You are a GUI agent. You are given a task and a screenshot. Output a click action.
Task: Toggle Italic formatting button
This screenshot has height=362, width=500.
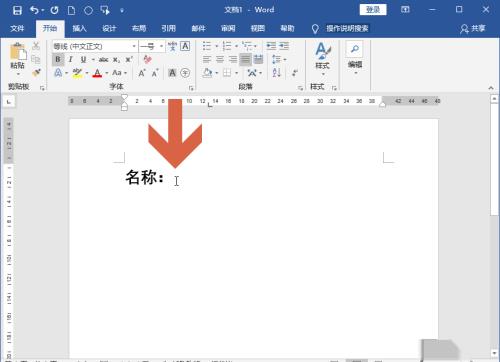tap(70, 59)
